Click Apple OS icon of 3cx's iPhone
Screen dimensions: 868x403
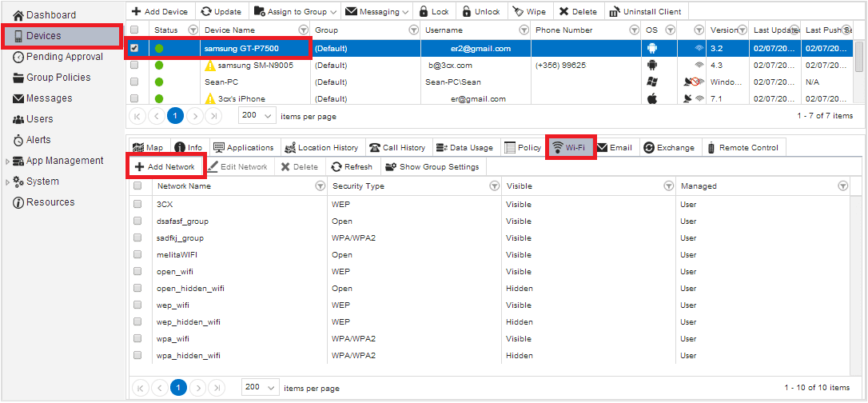(x=651, y=99)
